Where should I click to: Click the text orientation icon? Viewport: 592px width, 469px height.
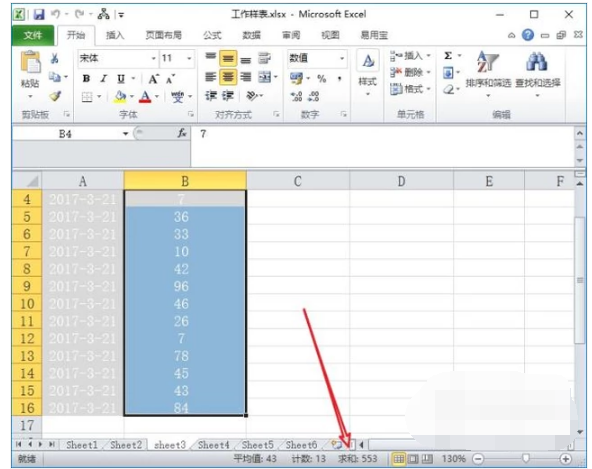click(252, 96)
